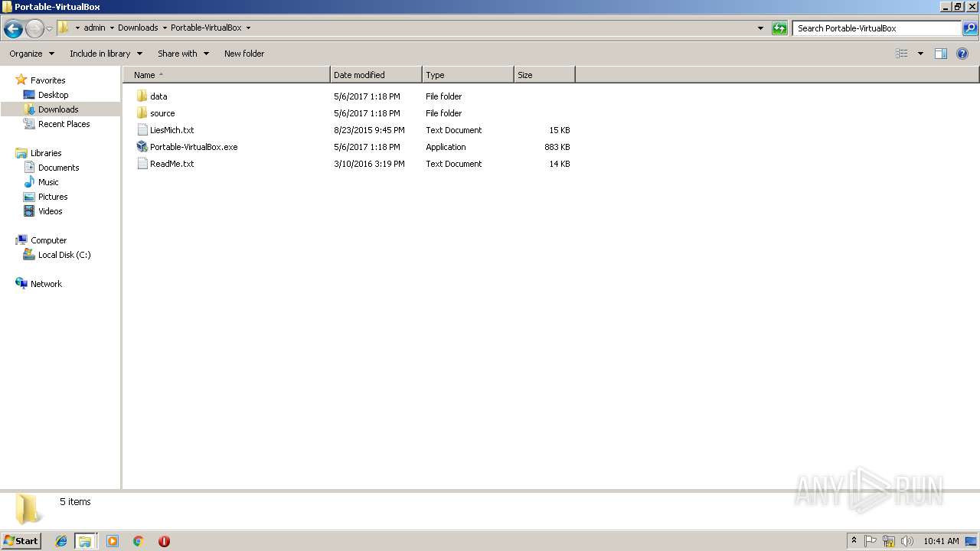The height and width of the screenshot is (551, 980).
Task: Click the 883 KB size cell
Action: [x=557, y=147]
